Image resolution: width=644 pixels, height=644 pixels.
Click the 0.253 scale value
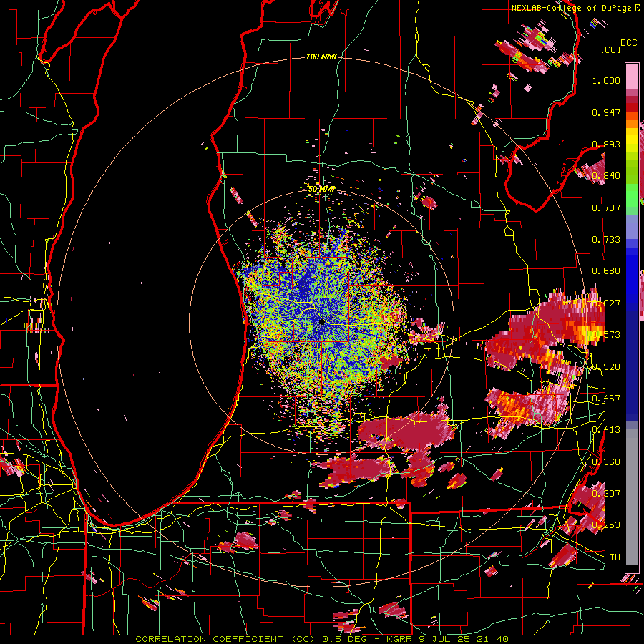pyautogui.click(x=606, y=525)
